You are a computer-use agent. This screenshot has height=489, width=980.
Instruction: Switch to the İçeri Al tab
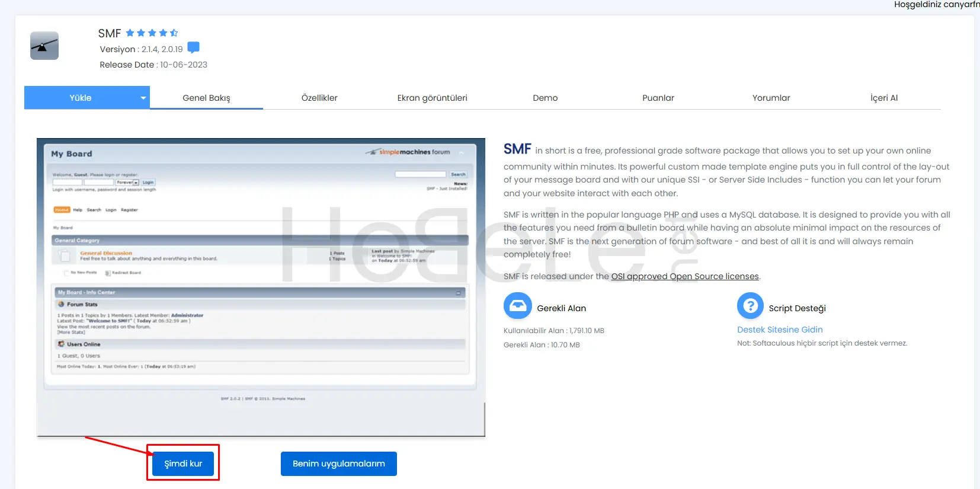[884, 98]
